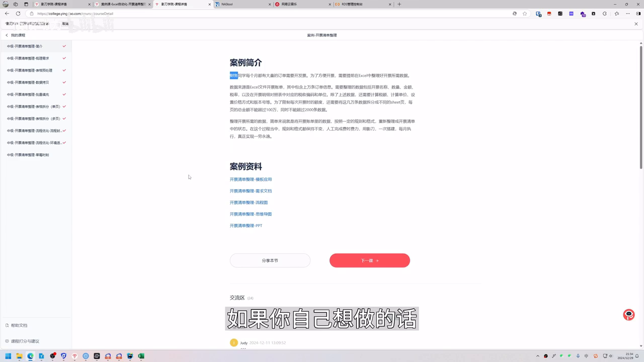Screen dimensions: 644x362
Task: Open lesson 中级-开票清单整理-表格预处理
Action: tap(36, 70)
